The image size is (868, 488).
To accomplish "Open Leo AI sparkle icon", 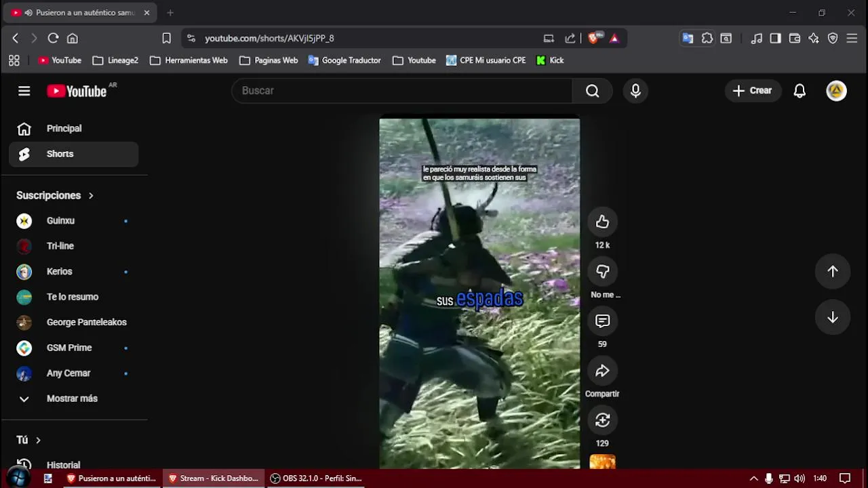I will pos(814,39).
